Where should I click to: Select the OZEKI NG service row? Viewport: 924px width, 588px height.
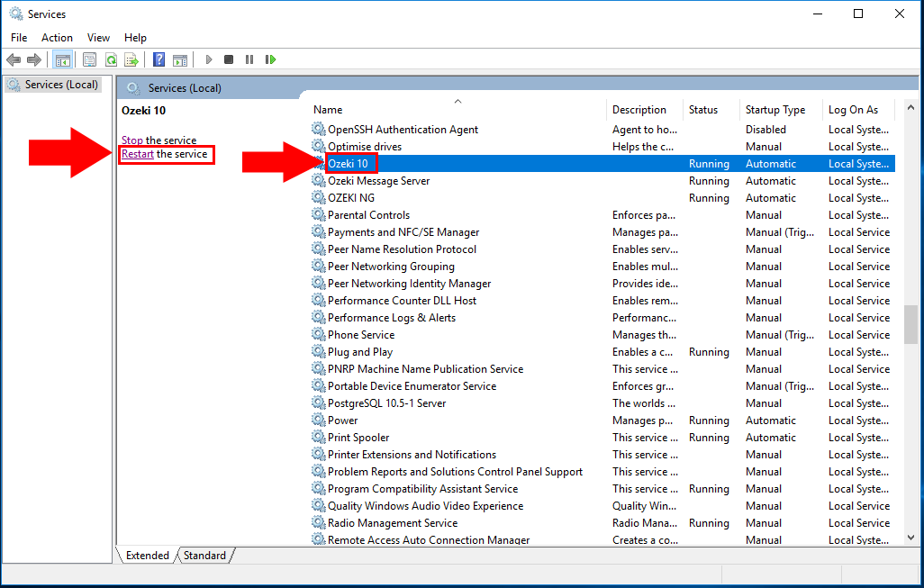coord(602,197)
